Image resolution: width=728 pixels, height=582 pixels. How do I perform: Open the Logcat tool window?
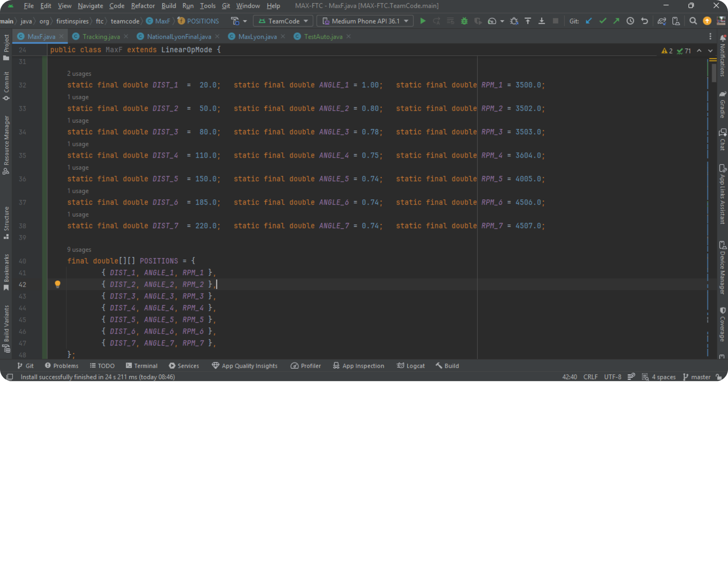411,366
